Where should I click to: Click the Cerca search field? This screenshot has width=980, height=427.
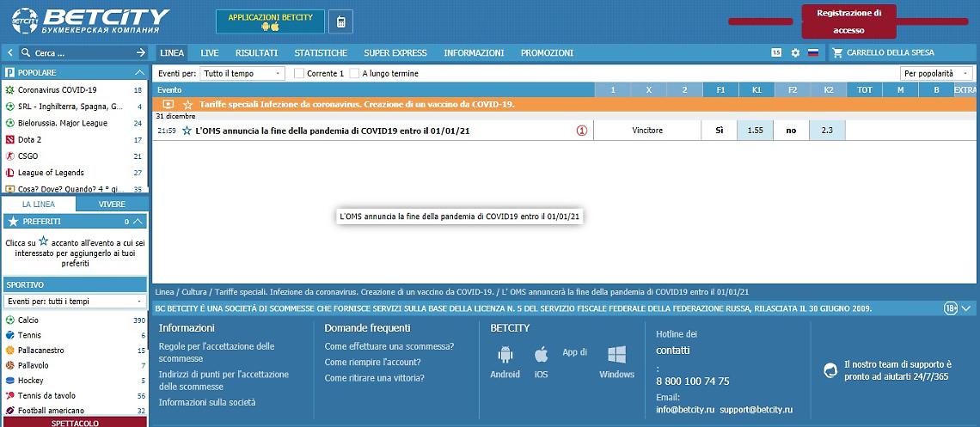78,53
